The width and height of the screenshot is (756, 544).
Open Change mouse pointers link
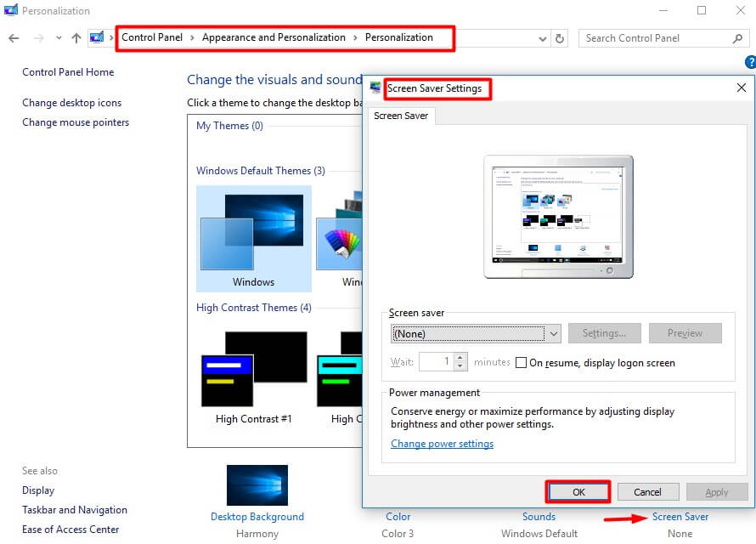tap(76, 122)
